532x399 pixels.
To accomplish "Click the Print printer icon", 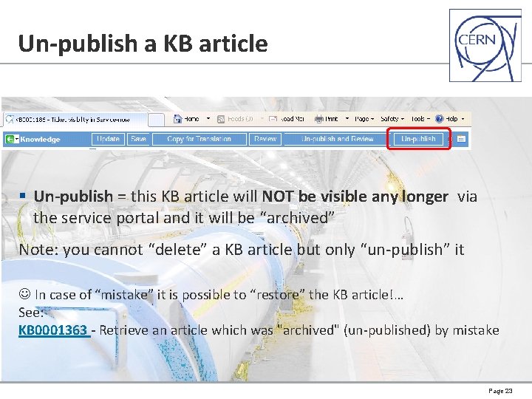I will pos(318,119).
